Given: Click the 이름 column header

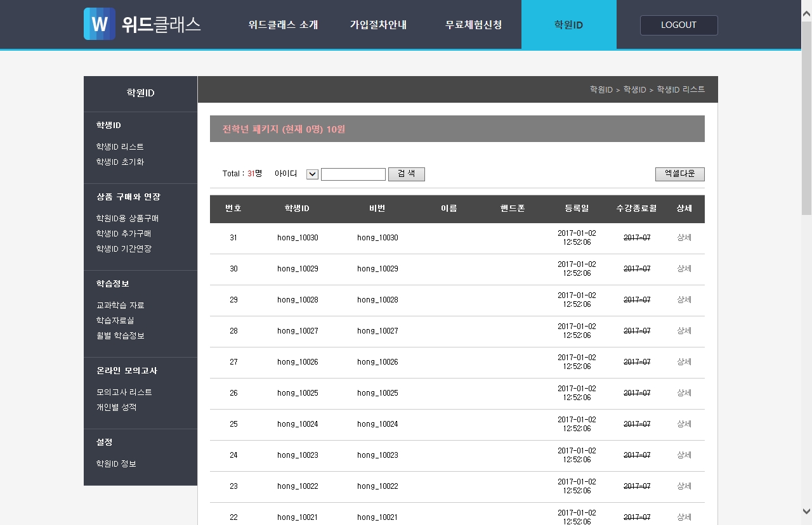Looking at the screenshot, I should coord(449,209).
